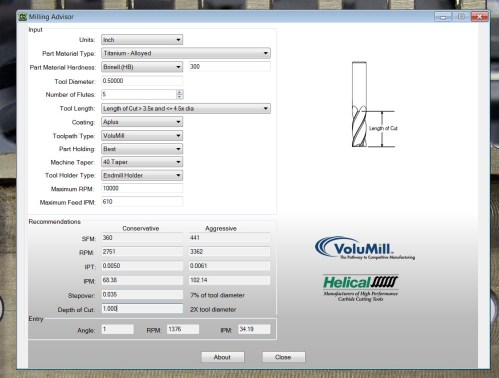Click the Entry RPM field showing 1376

(x=183, y=329)
